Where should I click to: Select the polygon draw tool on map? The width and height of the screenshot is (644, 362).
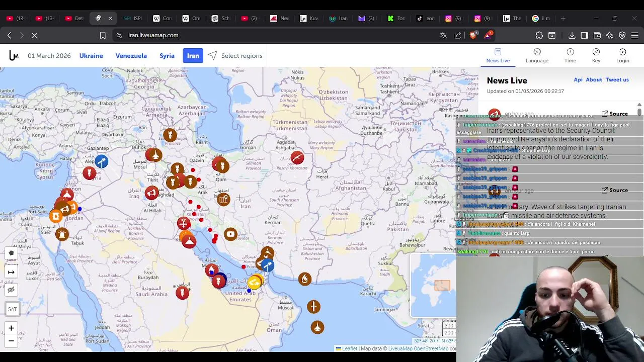click(x=11, y=253)
